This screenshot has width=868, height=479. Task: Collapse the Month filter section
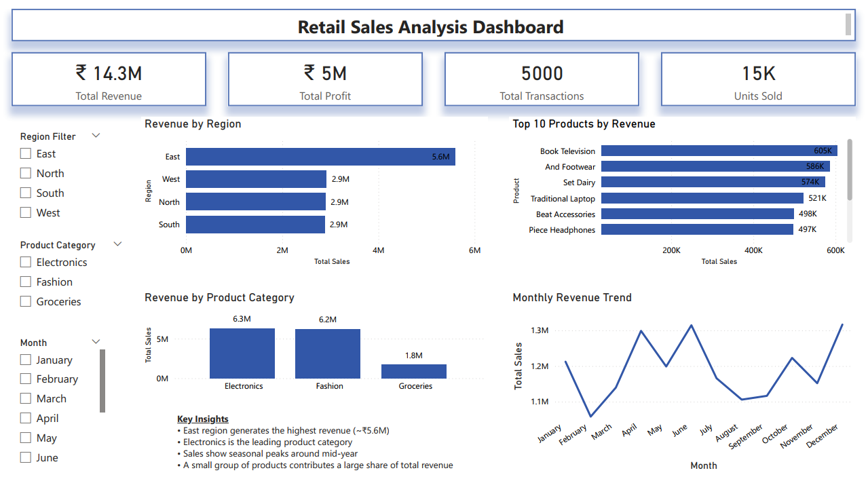96,341
